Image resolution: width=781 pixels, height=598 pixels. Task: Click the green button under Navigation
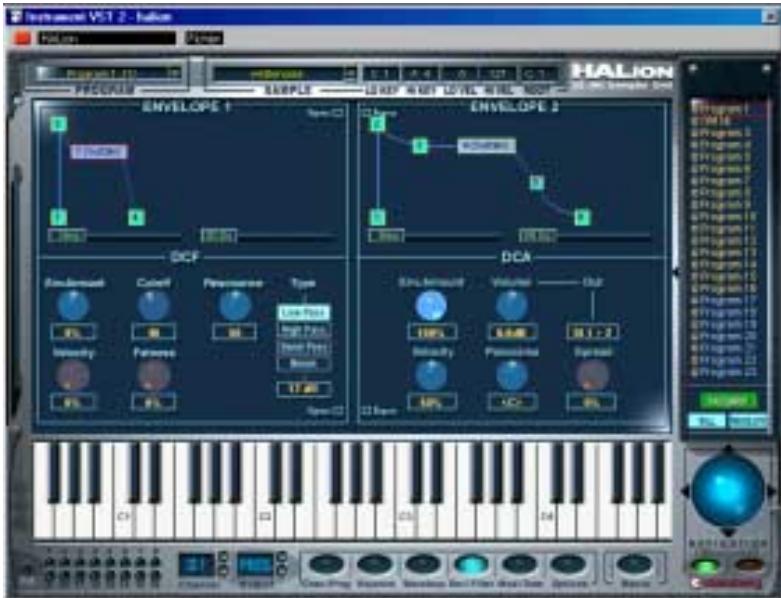click(706, 566)
